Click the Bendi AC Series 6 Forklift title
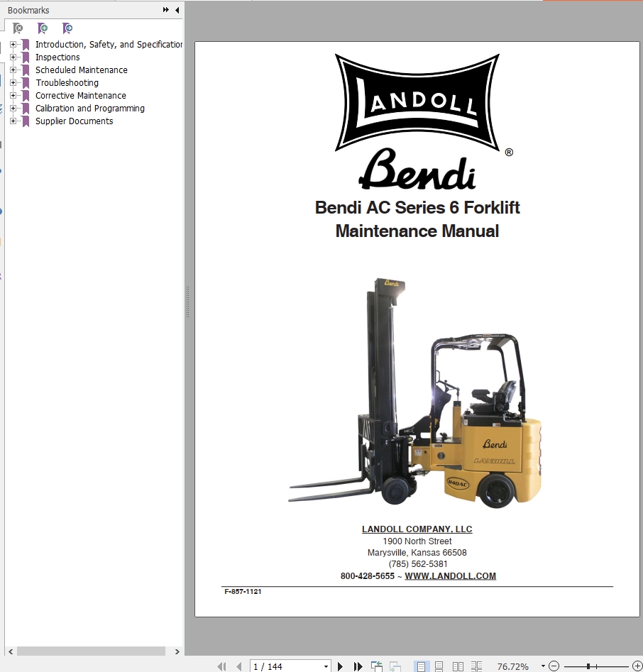The height and width of the screenshot is (672, 643). (417, 207)
